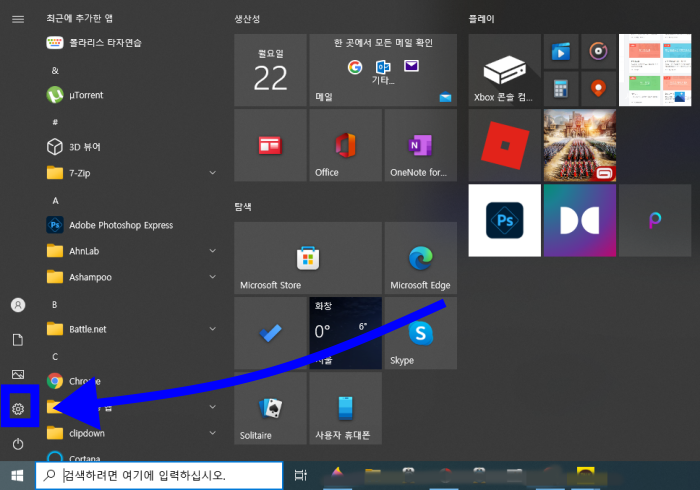Open the war game thumbnail tile
The width and height of the screenshot is (700, 490).
click(x=579, y=145)
